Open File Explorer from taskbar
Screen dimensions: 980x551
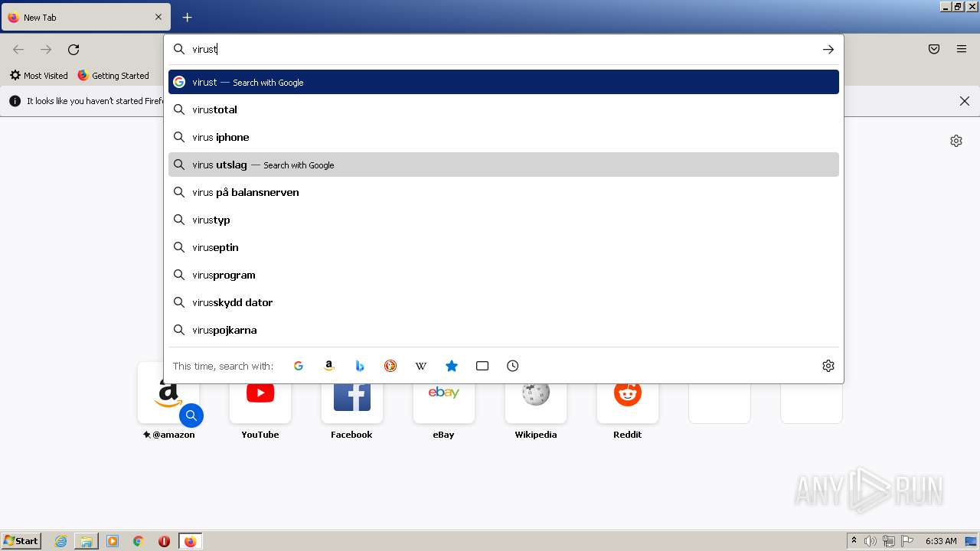pyautogui.click(x=87, y=541)
